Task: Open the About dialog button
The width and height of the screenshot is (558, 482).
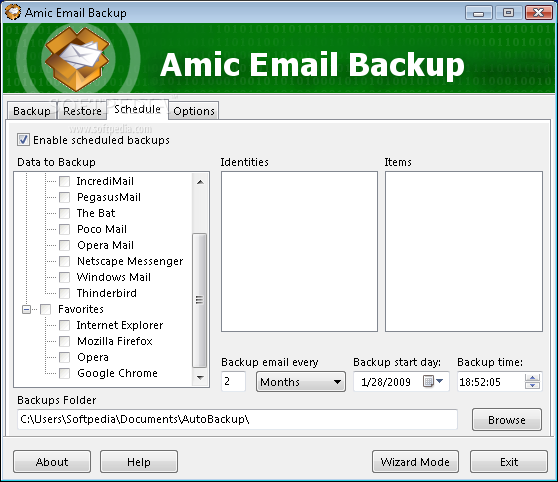Action: coord(52,462)
